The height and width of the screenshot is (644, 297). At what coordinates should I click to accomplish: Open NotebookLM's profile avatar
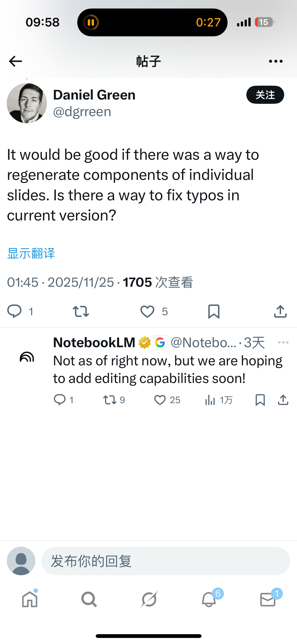click(x=27, y=357)
